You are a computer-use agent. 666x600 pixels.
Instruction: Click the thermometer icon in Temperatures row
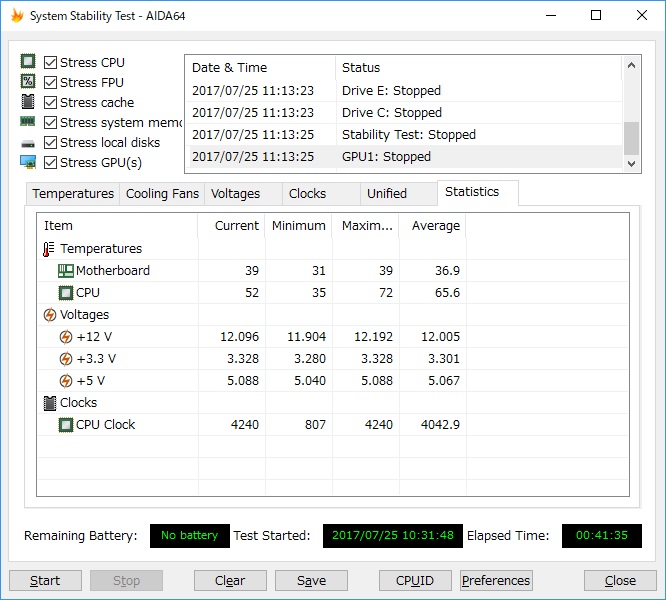pos(49,249)
